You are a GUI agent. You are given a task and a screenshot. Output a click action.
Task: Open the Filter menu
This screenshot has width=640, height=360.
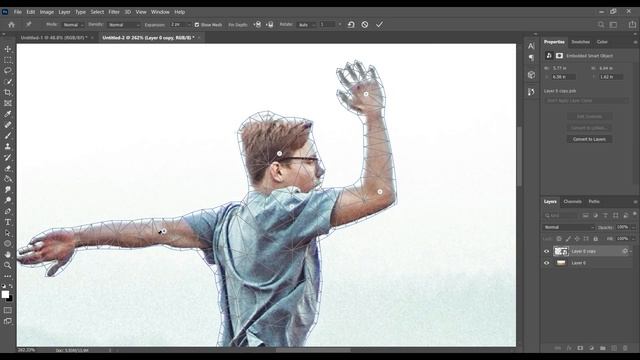point(114,12)
